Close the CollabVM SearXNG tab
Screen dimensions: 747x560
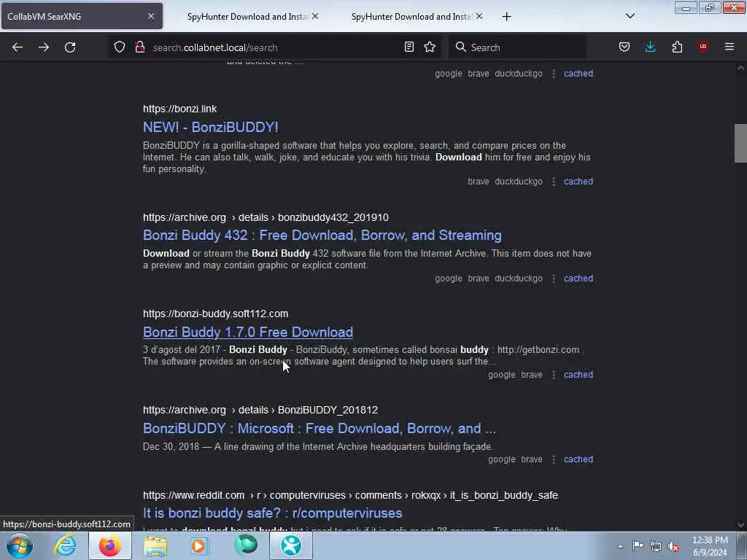(x=150, y=16)
